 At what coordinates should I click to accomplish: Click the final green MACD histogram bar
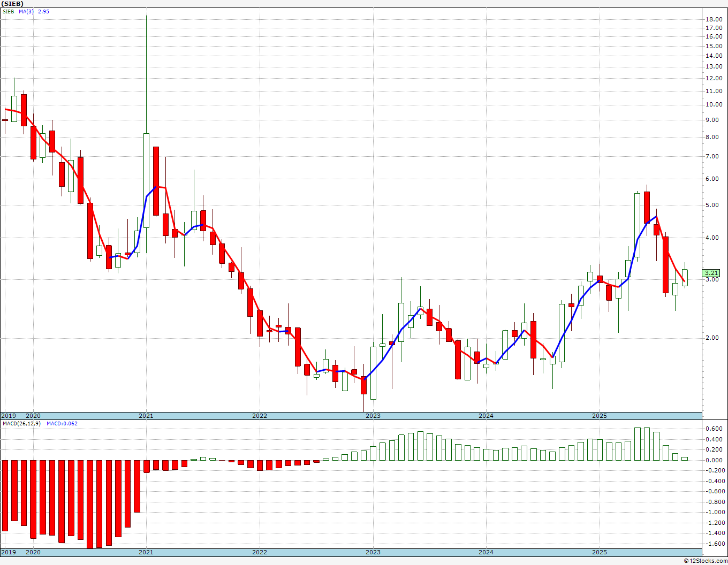(x=685, y=459)
